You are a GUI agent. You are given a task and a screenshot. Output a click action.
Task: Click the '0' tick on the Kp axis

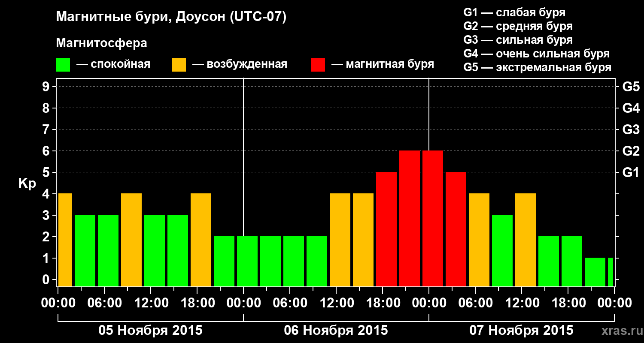tap(47, 280)
